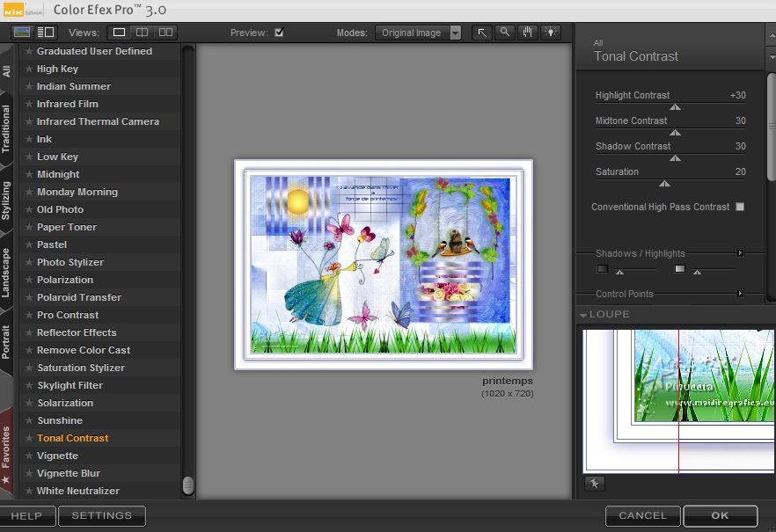Open the Landscape category tab
This screenshot has width=776, height=532.
point(6,272)
